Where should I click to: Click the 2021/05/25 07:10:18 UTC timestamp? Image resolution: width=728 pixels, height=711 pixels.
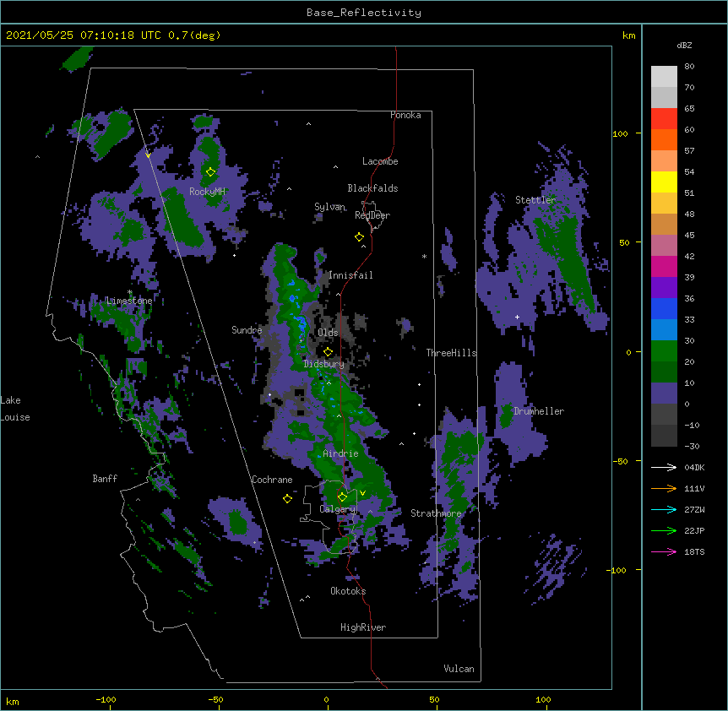tap(84, 35)
